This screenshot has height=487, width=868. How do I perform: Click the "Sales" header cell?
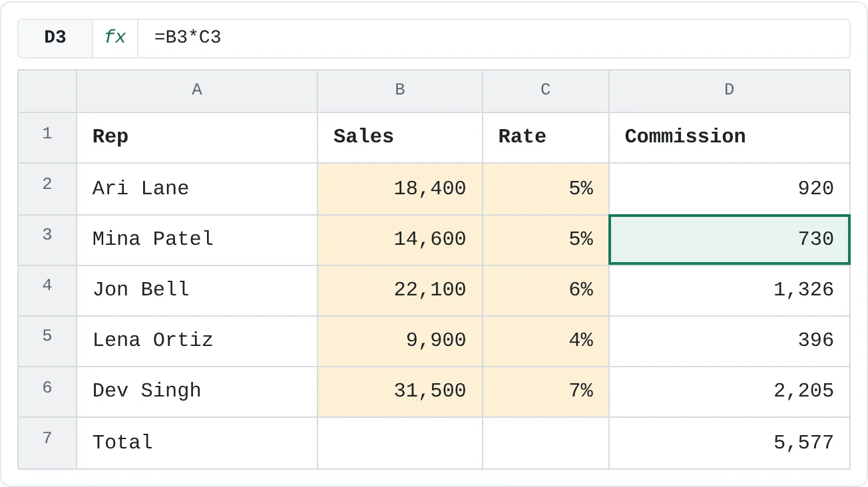pyautogui.click(x=400, y=138)
